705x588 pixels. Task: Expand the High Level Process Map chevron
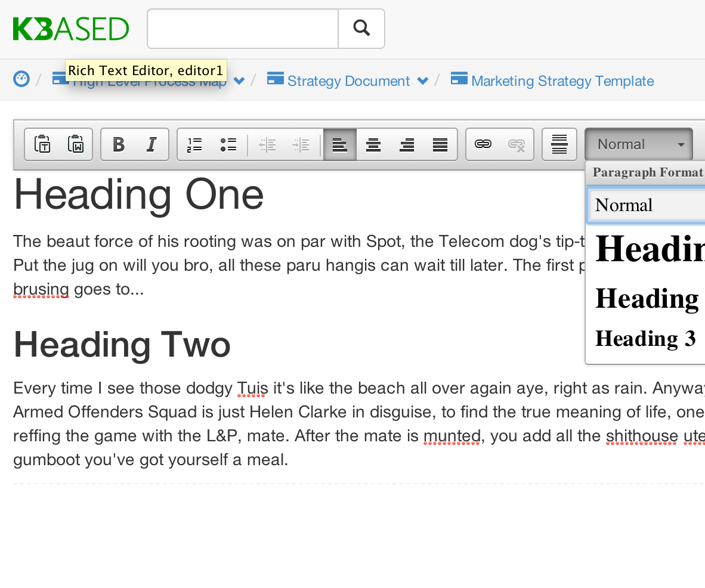click(239, 81)
